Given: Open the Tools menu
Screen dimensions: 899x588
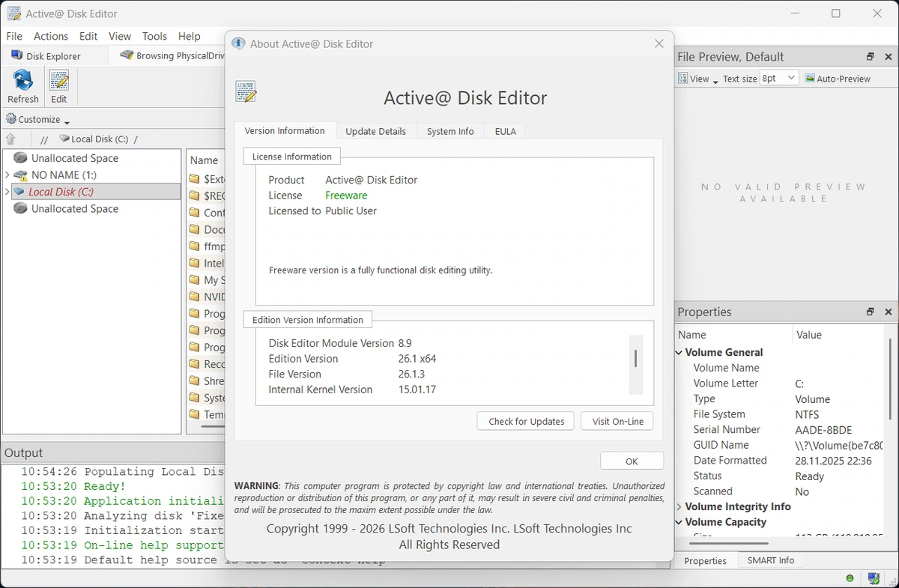Looking at the screenshot, I should (154, 36).
